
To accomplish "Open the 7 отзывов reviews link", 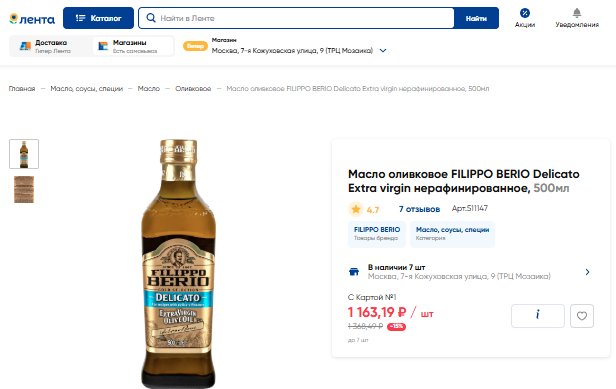I will [419, 209].
